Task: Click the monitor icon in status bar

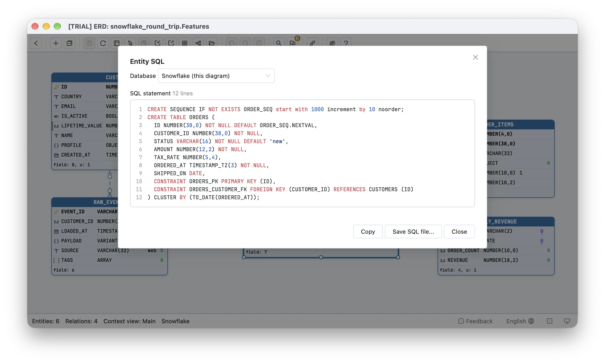Action: click(x=567, y=321)
